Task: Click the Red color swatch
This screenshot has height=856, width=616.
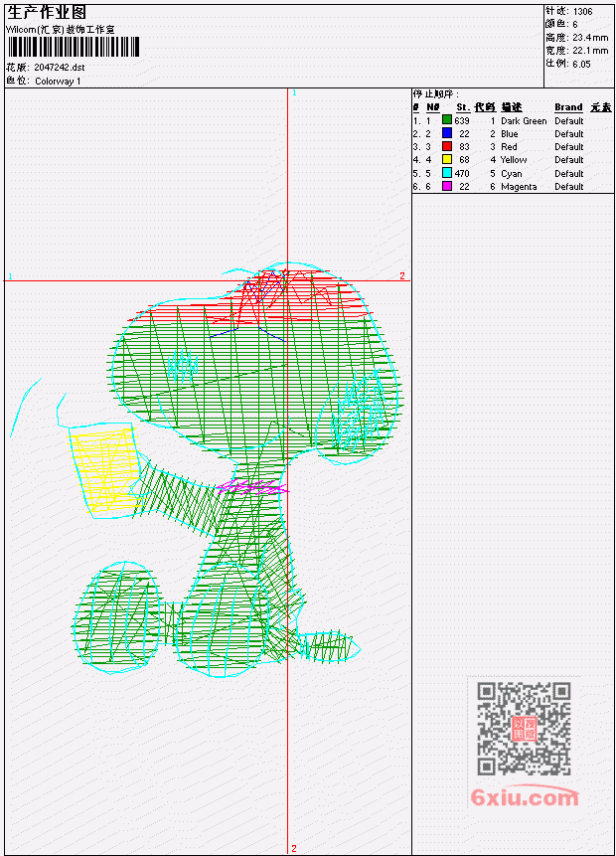Action: (447, 146)
